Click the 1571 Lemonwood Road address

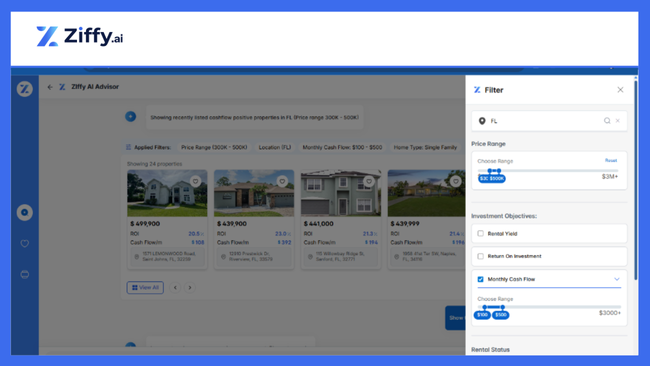pyautogui.click(x=167, y=257)
